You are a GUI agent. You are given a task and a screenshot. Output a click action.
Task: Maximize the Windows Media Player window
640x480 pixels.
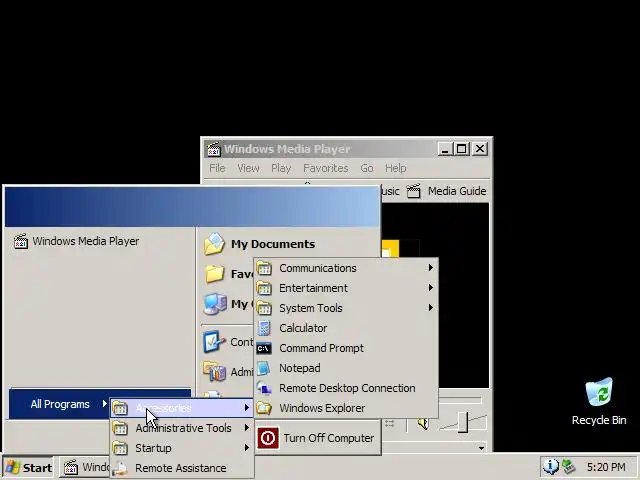(x=462, y=149)
